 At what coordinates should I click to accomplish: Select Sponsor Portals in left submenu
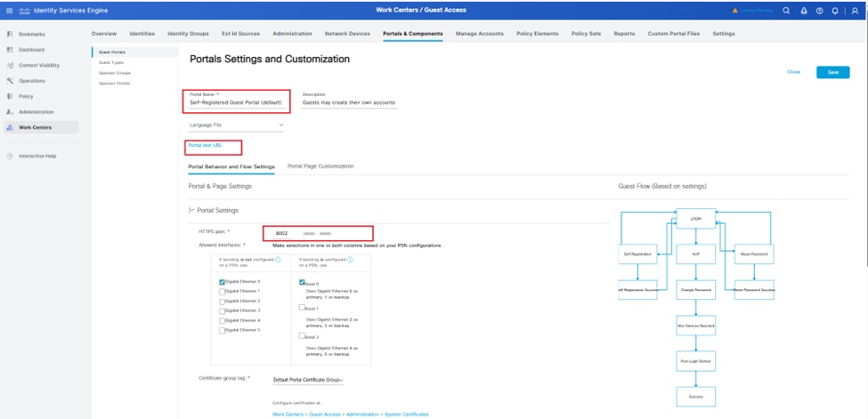[x=114, y=83]
